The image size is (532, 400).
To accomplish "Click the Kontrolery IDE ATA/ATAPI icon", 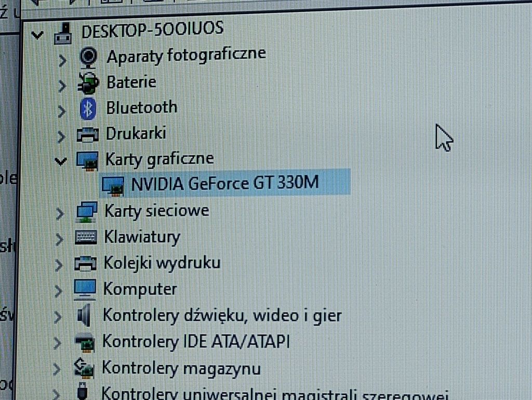I will click(84, 342).
